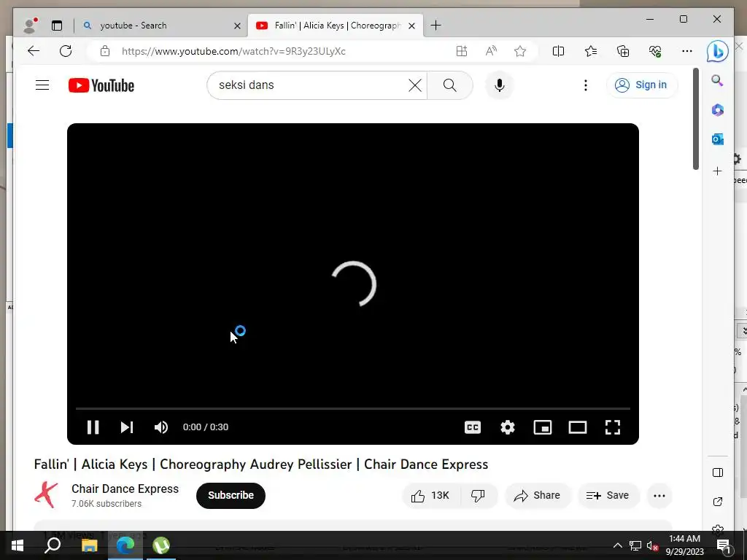Skip to the next video
The image size is (747, 560).
(x=127, y=427)
